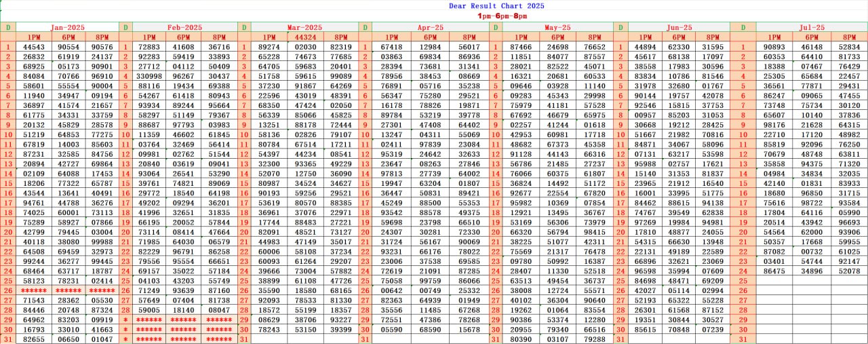The width and height of the screenshot is (868, 344).
Task: Select cell 21982 in June 6PM
Action: (x=679, y=135)
